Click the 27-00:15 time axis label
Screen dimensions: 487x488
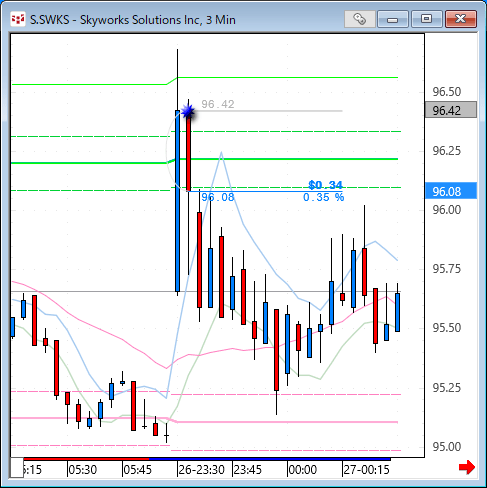[366, 470]
